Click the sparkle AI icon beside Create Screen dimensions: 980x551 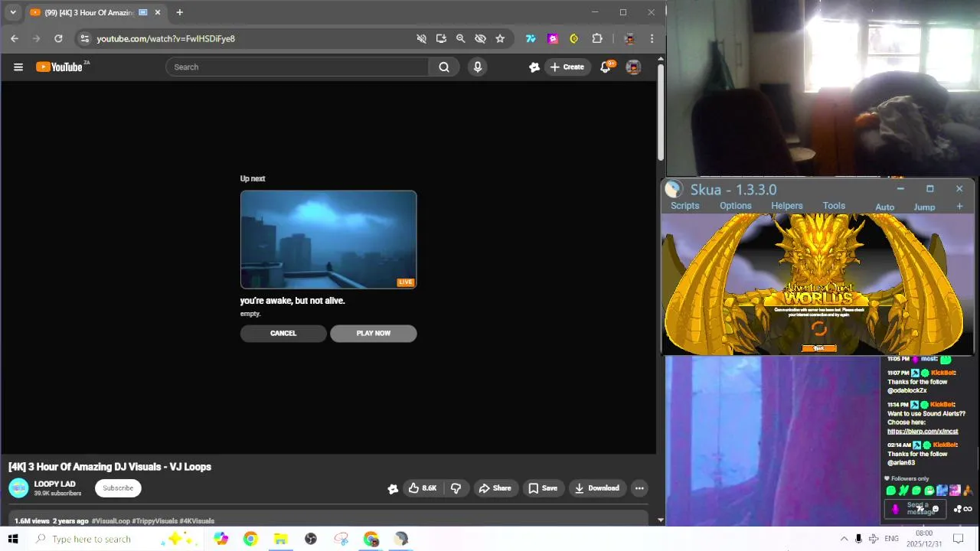pyautogui.click(x=534, y=67)
